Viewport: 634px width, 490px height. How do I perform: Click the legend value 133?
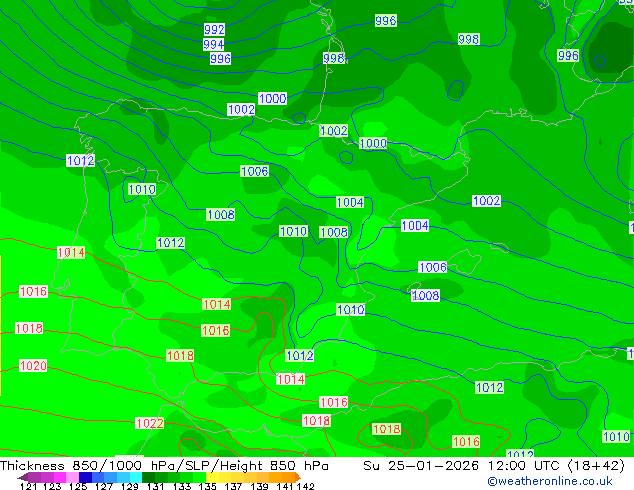coord(182,486)
